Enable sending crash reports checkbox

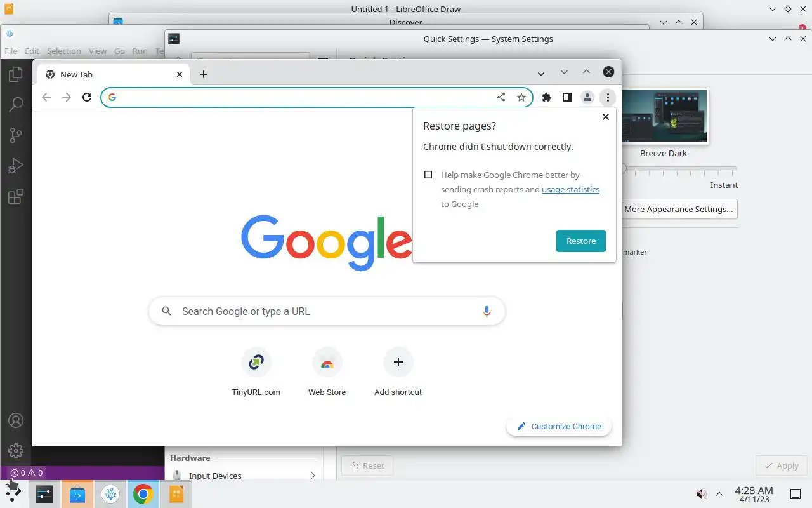pyautogui.click(x=428, y=175)
